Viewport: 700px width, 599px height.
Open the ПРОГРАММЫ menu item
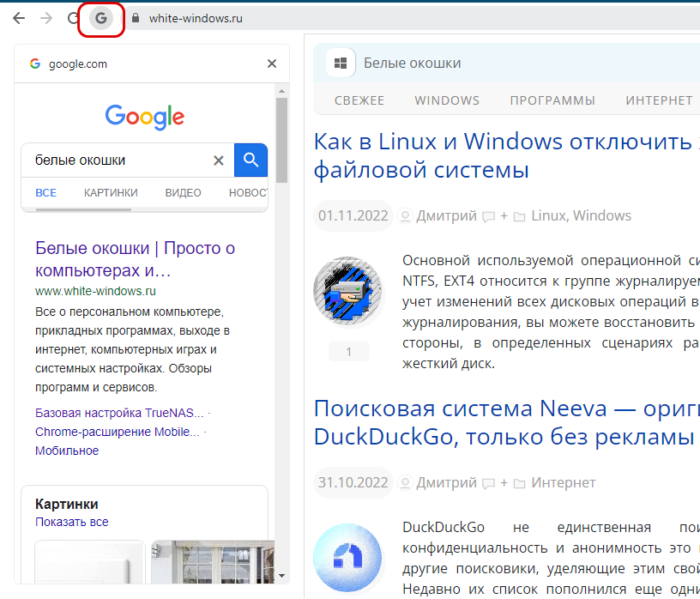coord(552,100)
